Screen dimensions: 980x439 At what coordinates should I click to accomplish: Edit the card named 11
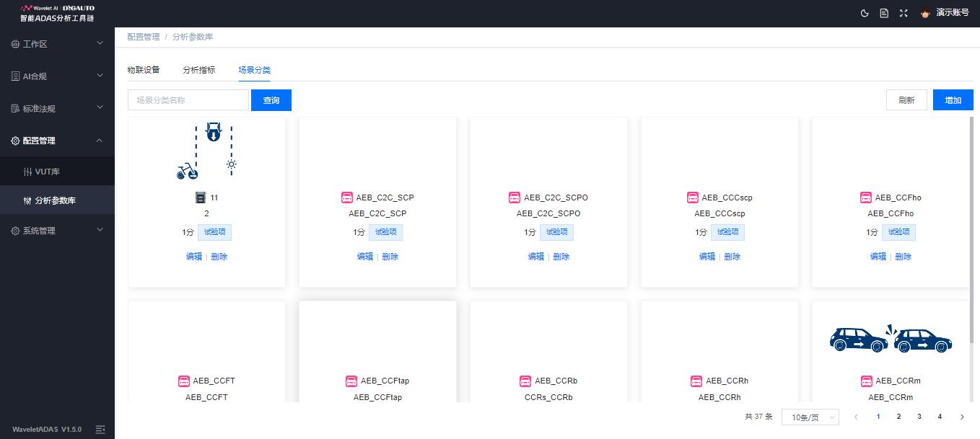pyautogui.click(x=194, y=257)
